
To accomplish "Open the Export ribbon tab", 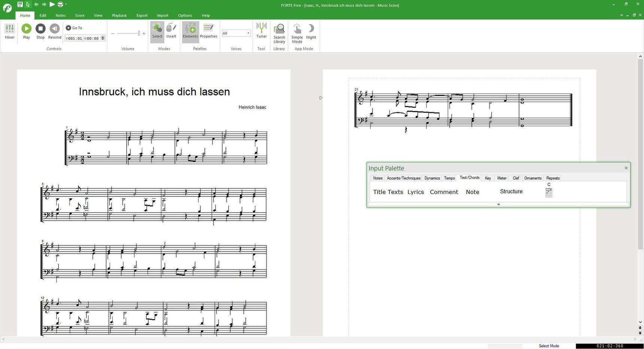I will tap(142, 15).
